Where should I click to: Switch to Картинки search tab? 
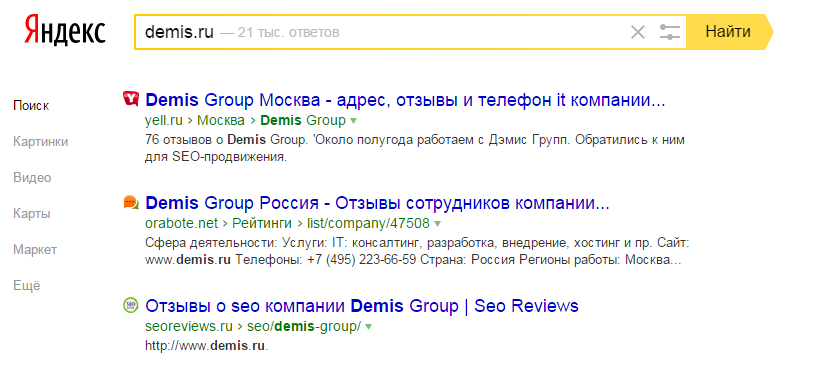(x=41, y=142)
